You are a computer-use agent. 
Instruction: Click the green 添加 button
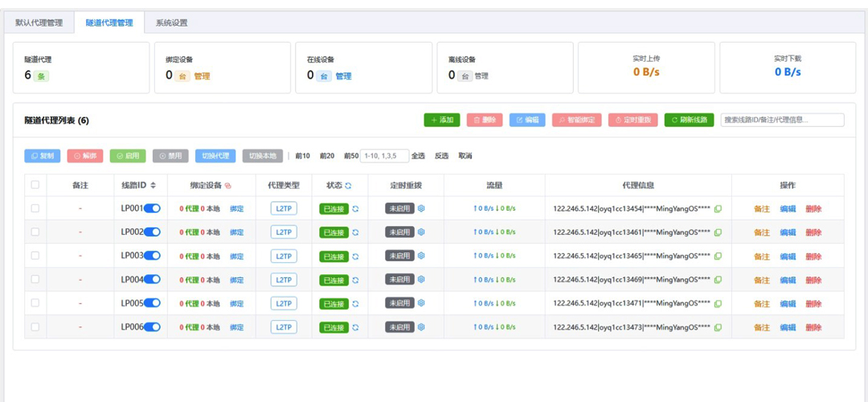442,120
